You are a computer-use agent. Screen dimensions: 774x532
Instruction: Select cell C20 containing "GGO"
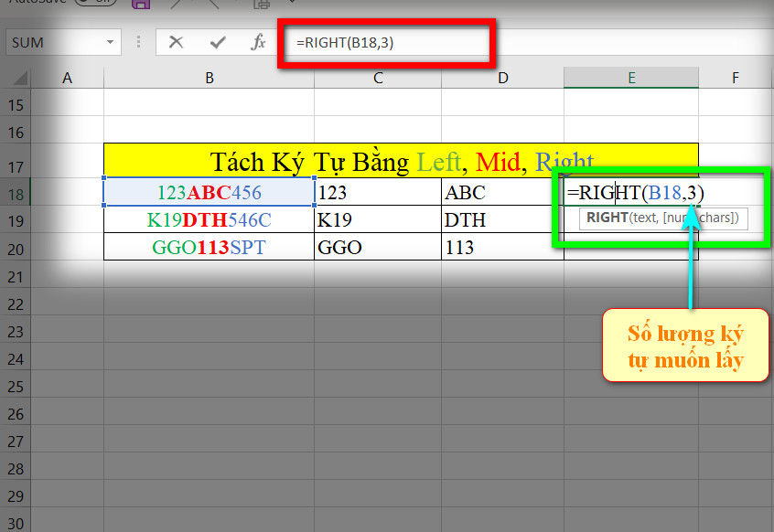pos(378,247)
